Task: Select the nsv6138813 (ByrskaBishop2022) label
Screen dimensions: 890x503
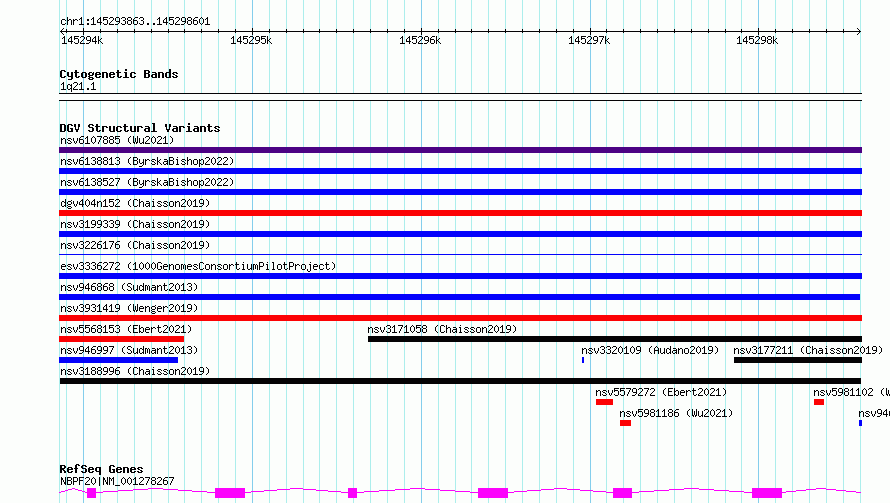Action: 147,161
